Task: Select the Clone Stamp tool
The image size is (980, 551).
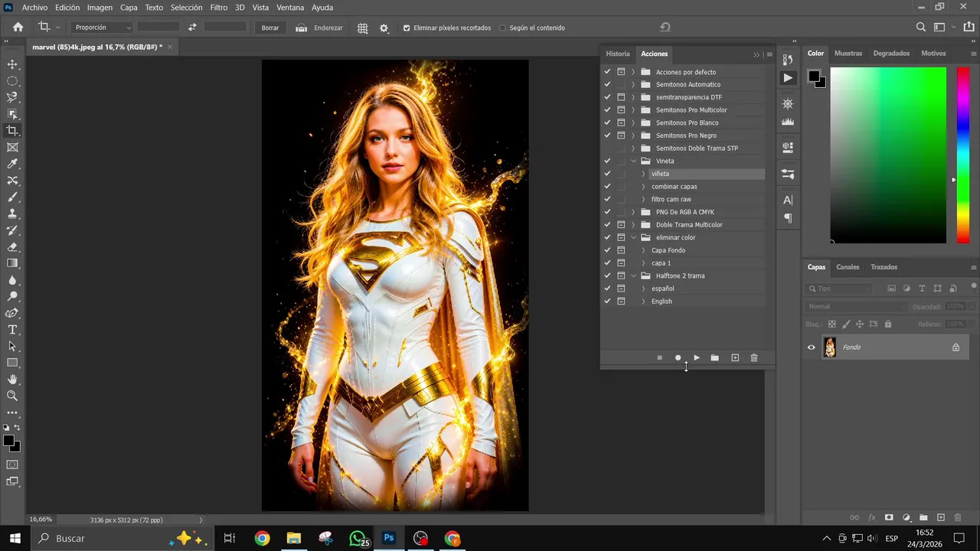Action: point(12,214)
